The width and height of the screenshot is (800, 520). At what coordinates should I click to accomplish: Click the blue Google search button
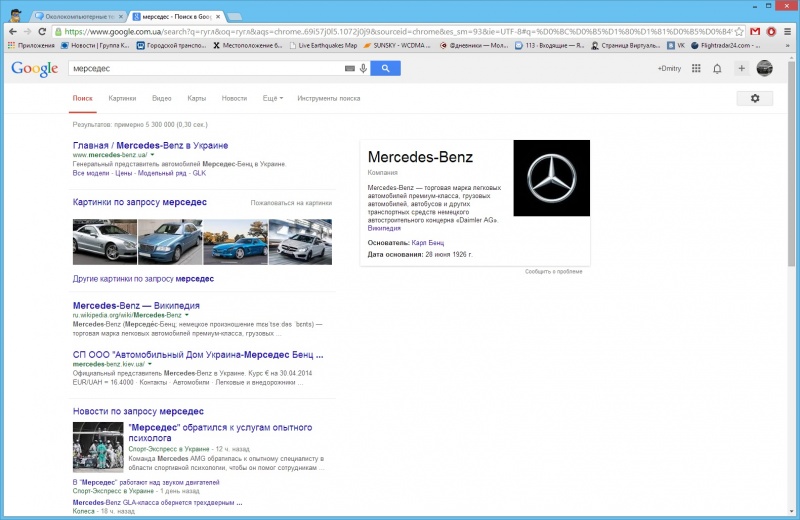point(385,68)
